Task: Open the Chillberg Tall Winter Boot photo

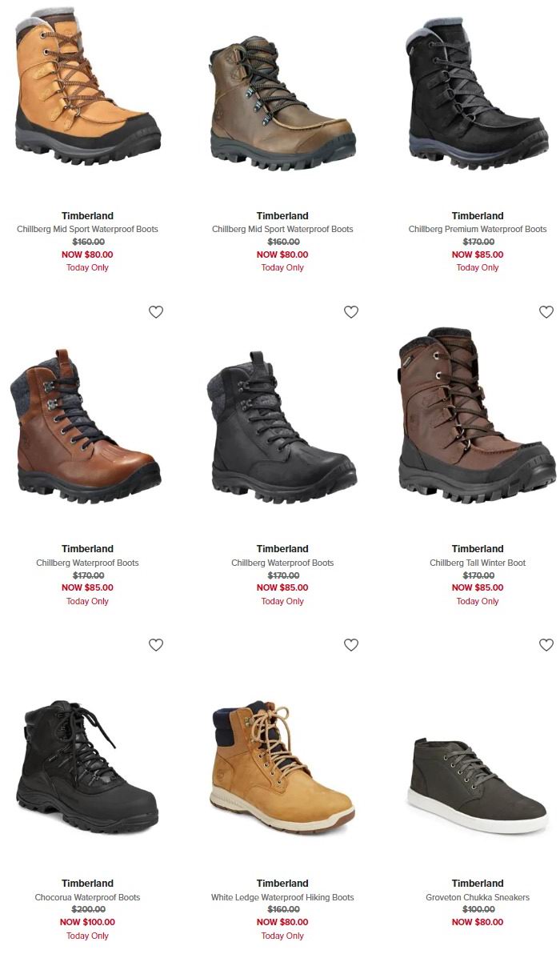Action: click(x=478, y=415)
